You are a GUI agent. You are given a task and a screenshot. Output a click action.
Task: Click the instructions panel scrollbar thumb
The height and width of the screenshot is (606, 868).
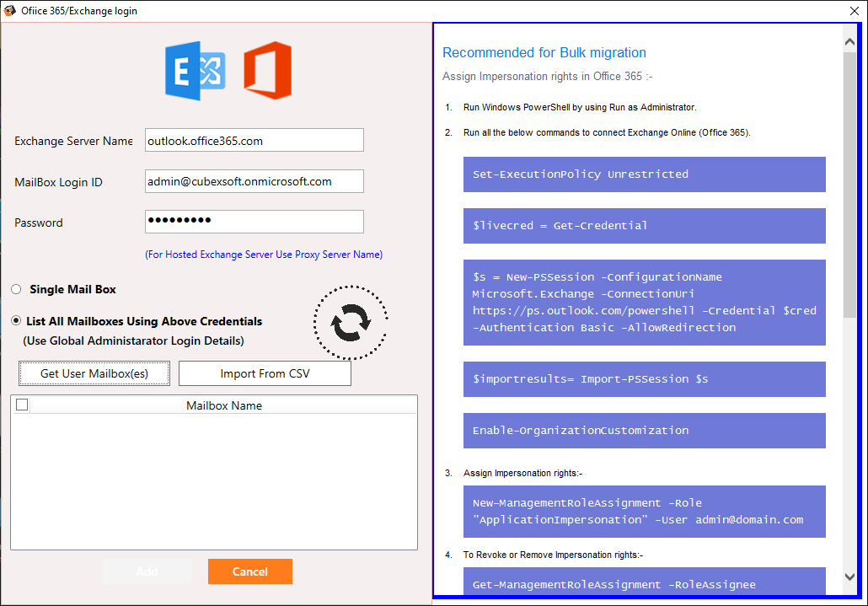click(849, 185)
